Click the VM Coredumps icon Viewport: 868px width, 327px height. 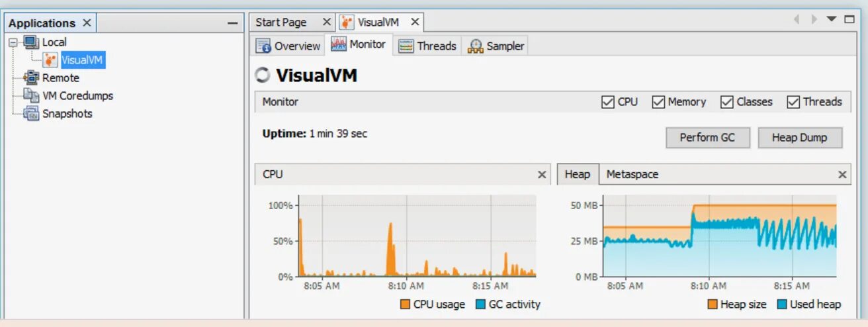[31, 95]
